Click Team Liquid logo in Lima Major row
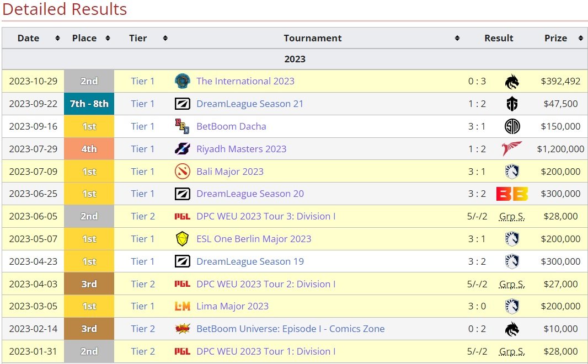The width and height of the screenshot is (588, 364). pyautogui.click(x=512, y=306)
